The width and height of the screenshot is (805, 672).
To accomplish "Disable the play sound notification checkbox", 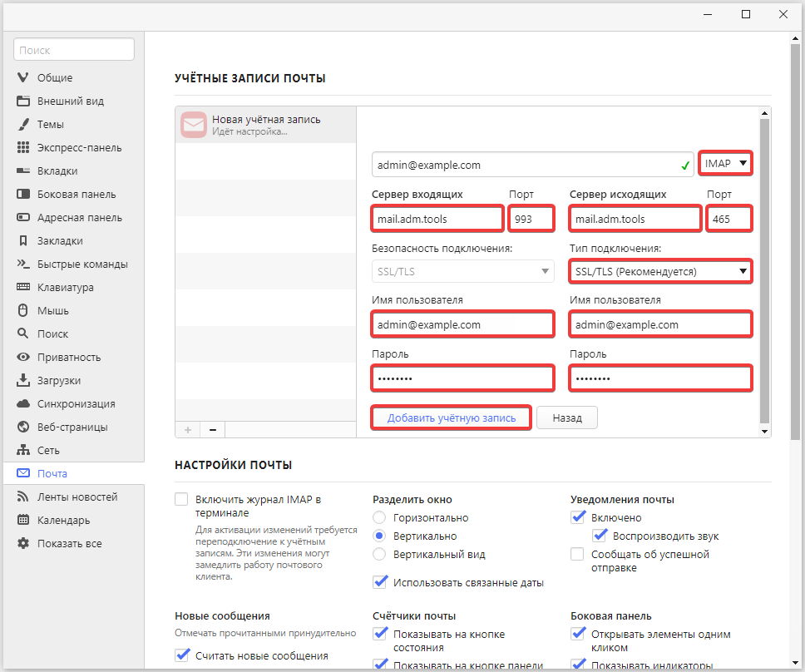I will [599, 536].
